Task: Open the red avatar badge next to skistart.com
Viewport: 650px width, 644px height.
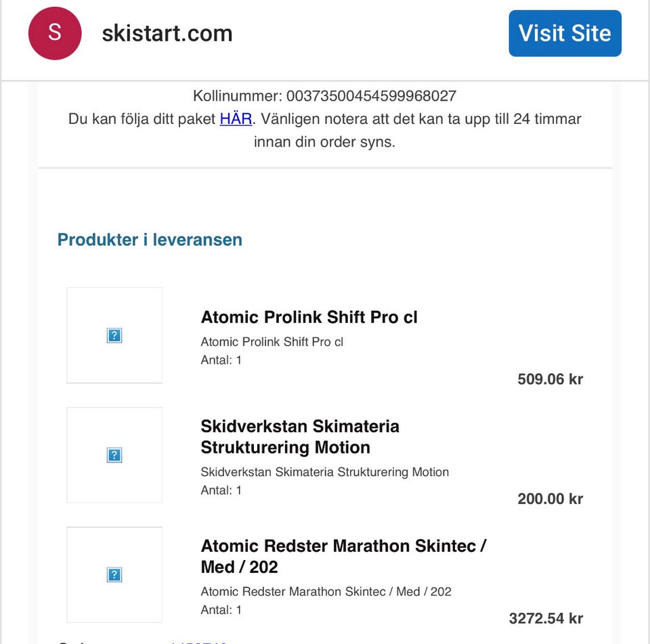Action: pyautogui.click(x=54, y=33)
